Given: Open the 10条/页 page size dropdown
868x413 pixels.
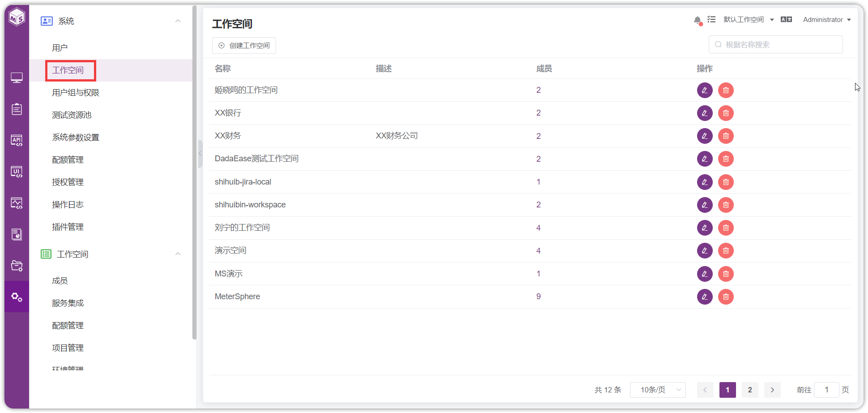Looking at the screenshot, I should coord(658,390).
